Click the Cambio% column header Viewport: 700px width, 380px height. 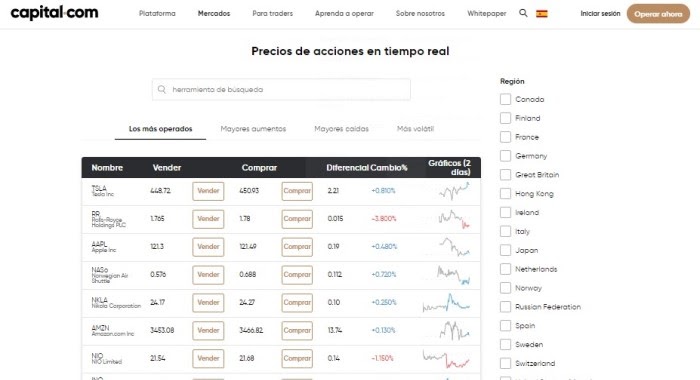389,167
